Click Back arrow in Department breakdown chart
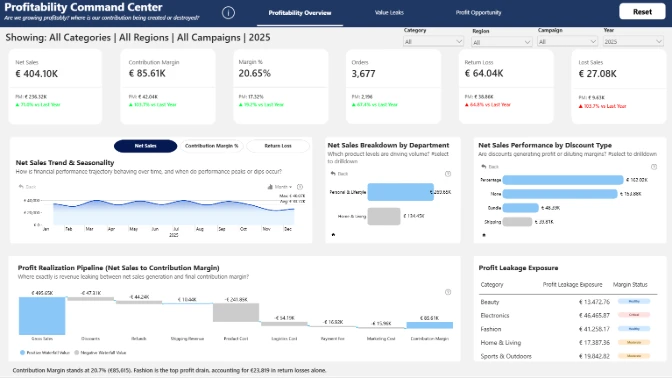The height and width of the screenshot is (378, 672). (339, 174)
